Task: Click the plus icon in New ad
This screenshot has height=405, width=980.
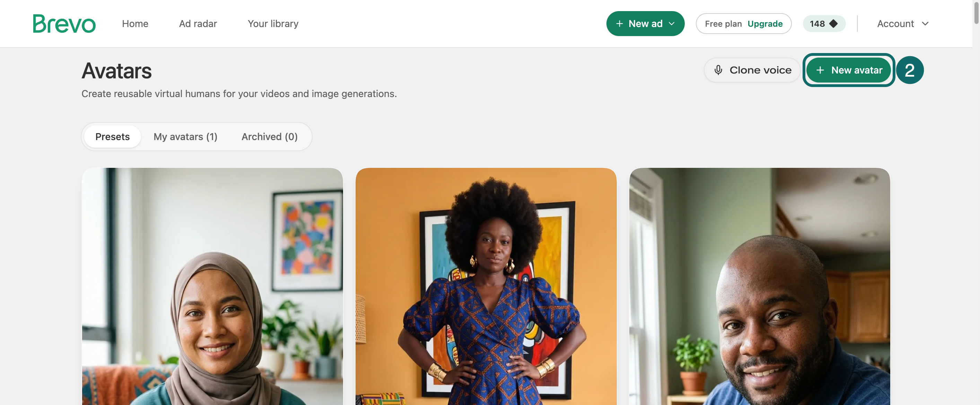Action: pyautogui.click(x=619, y=24)
